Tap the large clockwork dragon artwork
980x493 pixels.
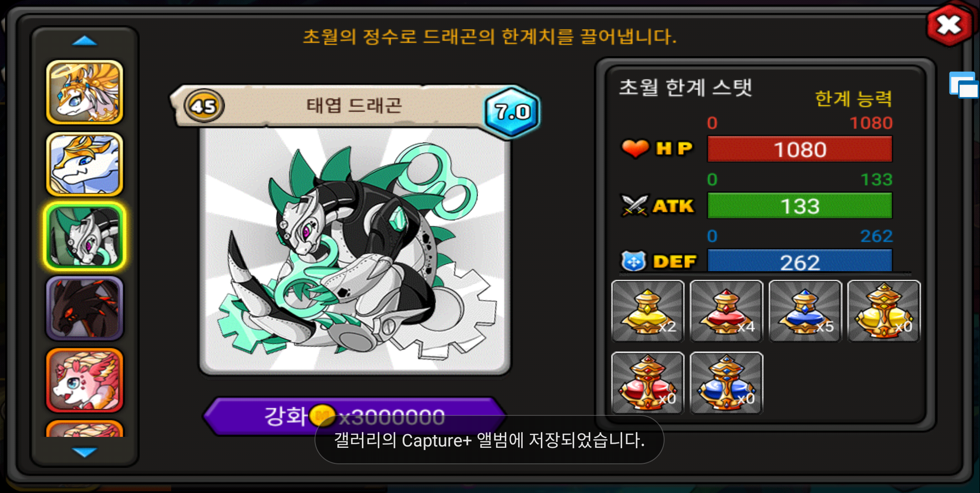tap(355, 250)
